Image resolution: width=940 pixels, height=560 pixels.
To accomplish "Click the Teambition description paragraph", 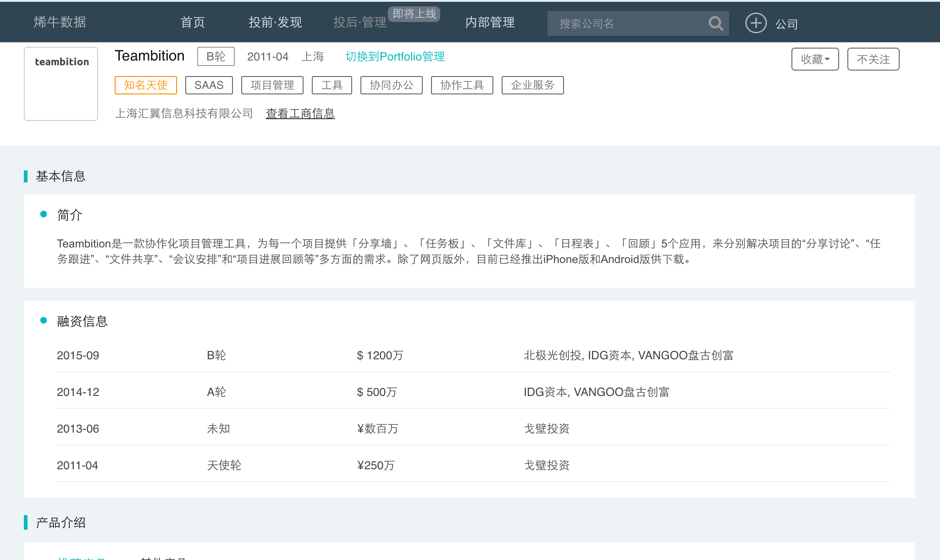I will click(469, 251).
